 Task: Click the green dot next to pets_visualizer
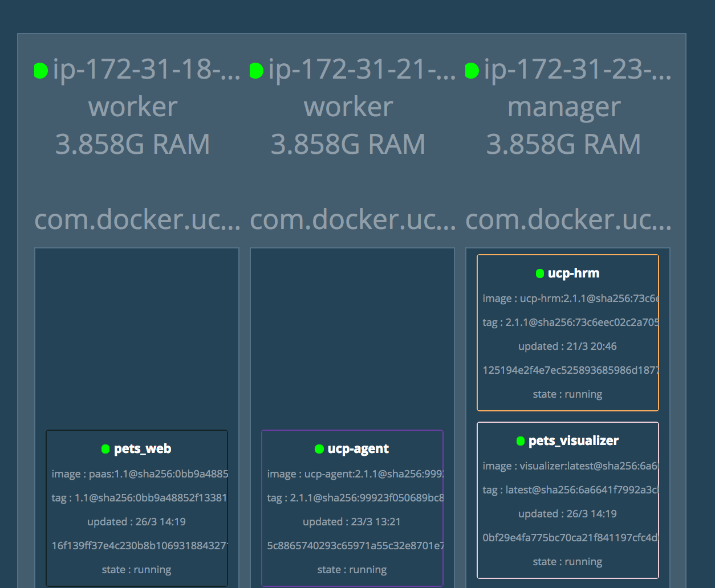[x=520, y=441]
